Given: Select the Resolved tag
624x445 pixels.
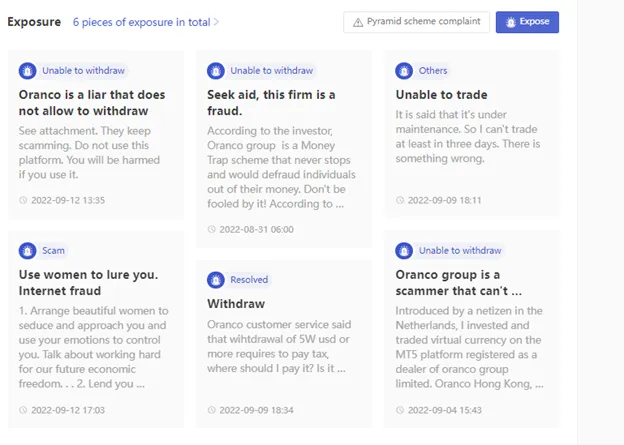Looking at the screenshot, I should (249, 280).
